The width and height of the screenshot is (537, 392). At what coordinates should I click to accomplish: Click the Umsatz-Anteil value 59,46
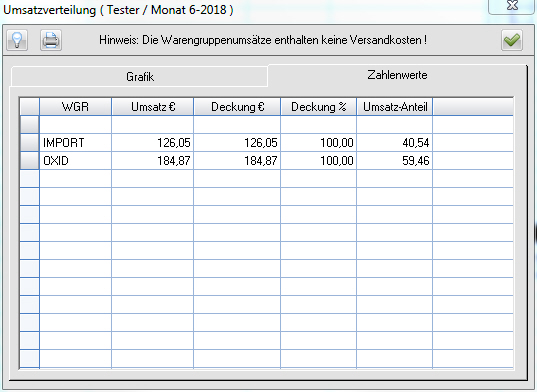click(x=395, y=161)
